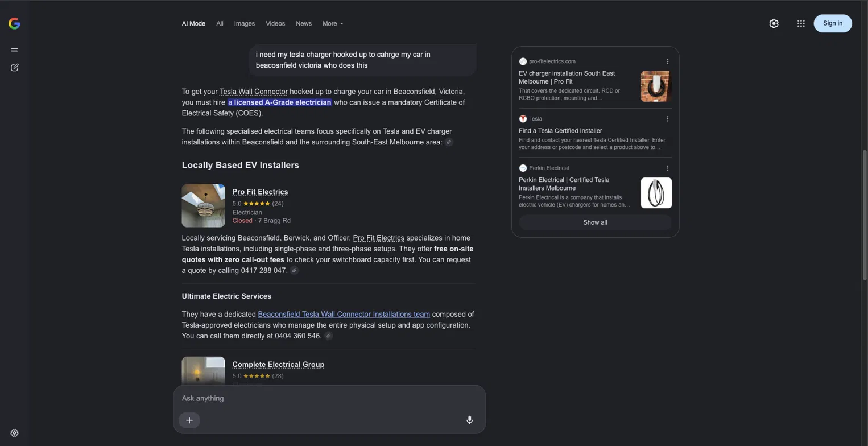Viewport: 868px width, 446px height.
Task: Open Beaconsfield Tesla Wall Connector Installations team link
Action: [x=344, y=314]
